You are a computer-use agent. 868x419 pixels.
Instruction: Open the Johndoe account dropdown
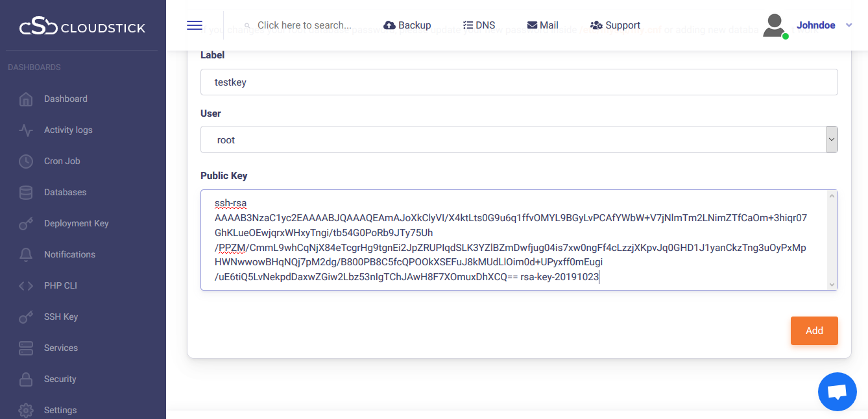(823, 25)
